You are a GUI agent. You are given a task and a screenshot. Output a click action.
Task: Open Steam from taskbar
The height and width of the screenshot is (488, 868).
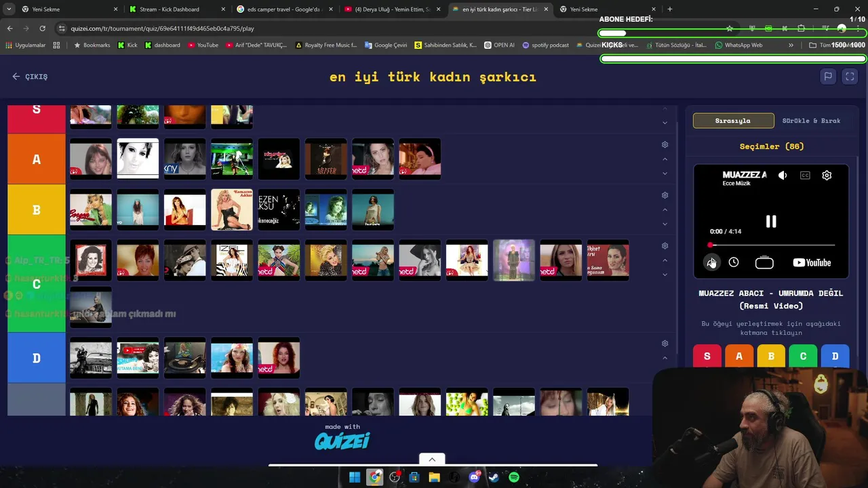coord(494,477)
